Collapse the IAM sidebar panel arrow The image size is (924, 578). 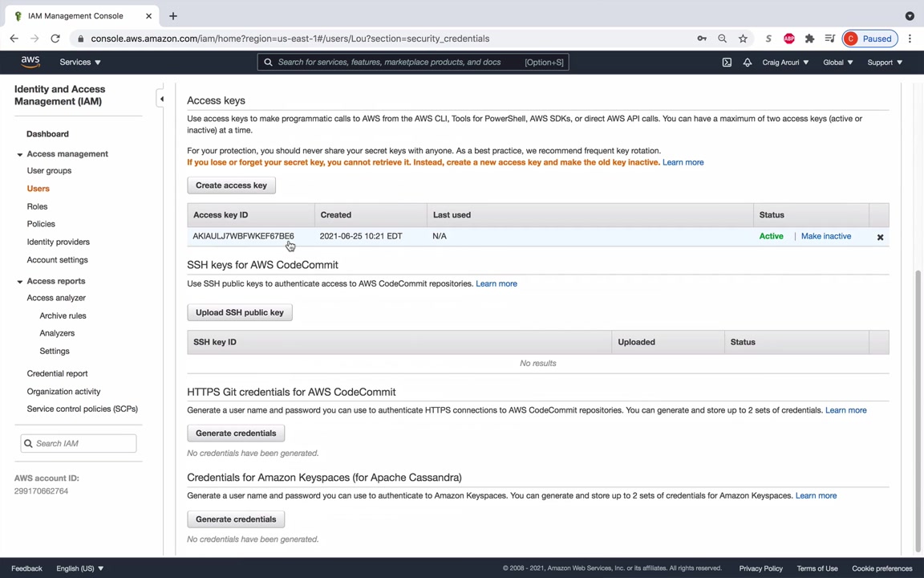pyautogui.click(x=161, y=99)
